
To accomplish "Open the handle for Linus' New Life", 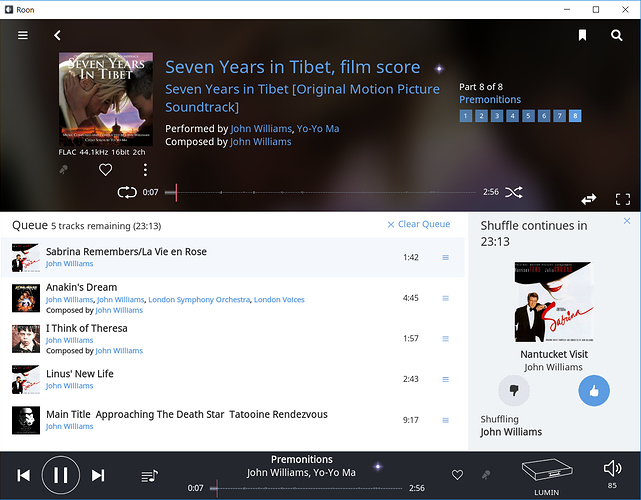I will tap(446, 379).
